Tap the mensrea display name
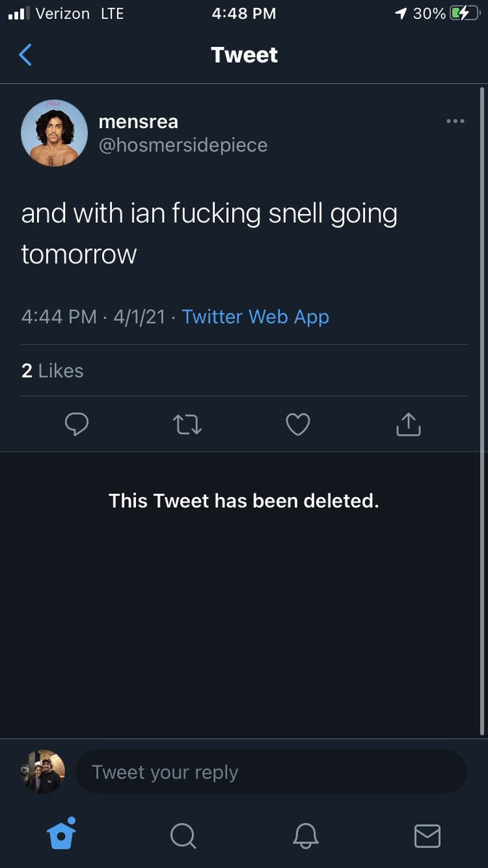 (138, 122)
